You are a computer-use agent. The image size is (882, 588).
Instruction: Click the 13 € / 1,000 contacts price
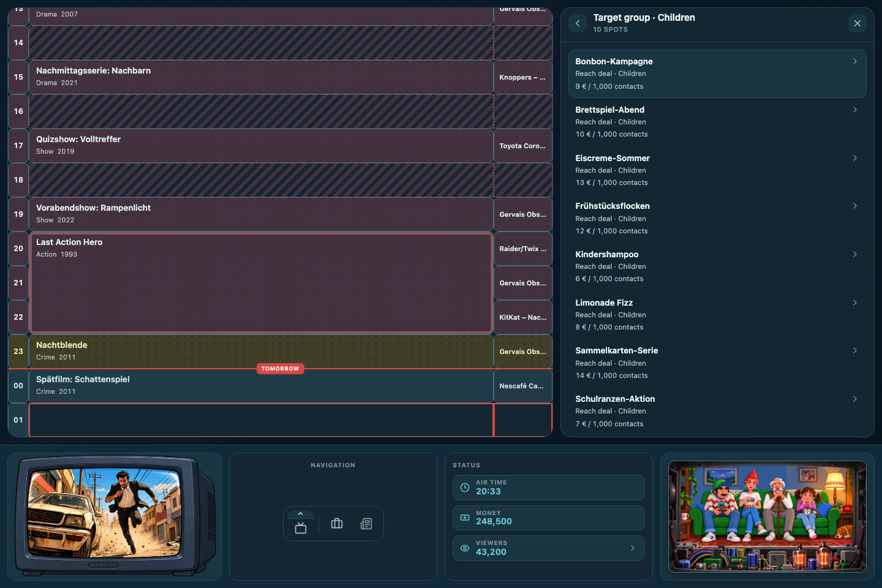click(x=611, y=183)
